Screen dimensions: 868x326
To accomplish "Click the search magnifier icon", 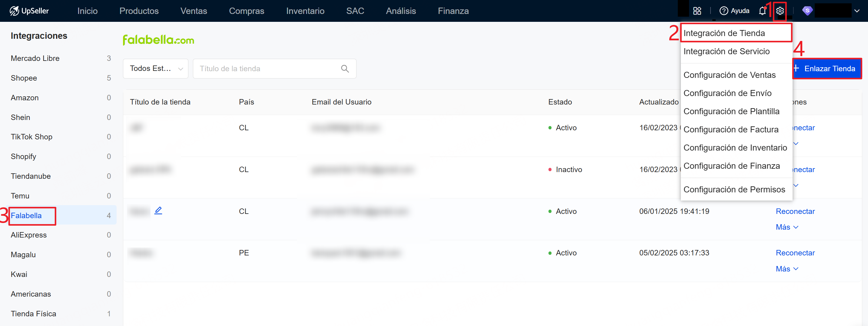I will (x=345, y=69).
